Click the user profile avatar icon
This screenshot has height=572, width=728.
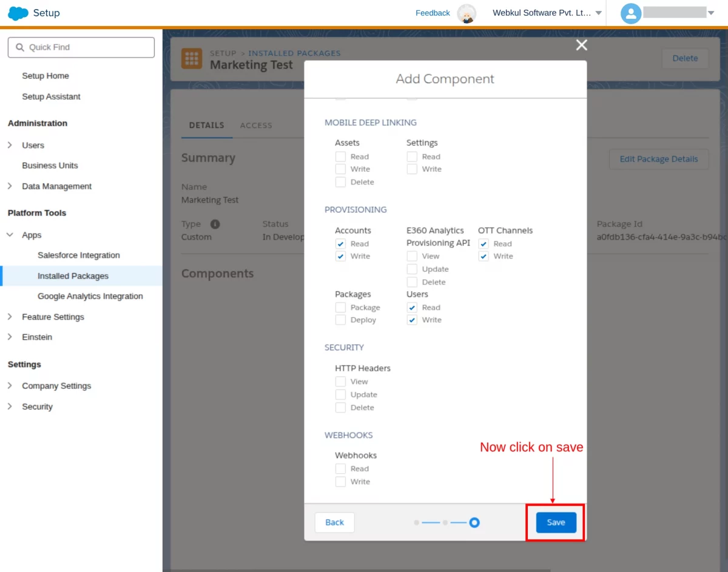(631, 13)
